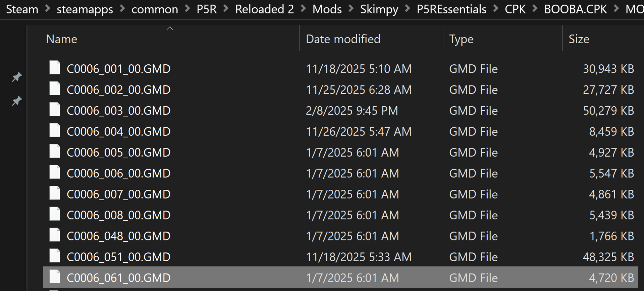Click the C0006_005_00.GMD file icon
Image resolution: width=644 pixels, height=291 pixels.
[x=55, y=152]
